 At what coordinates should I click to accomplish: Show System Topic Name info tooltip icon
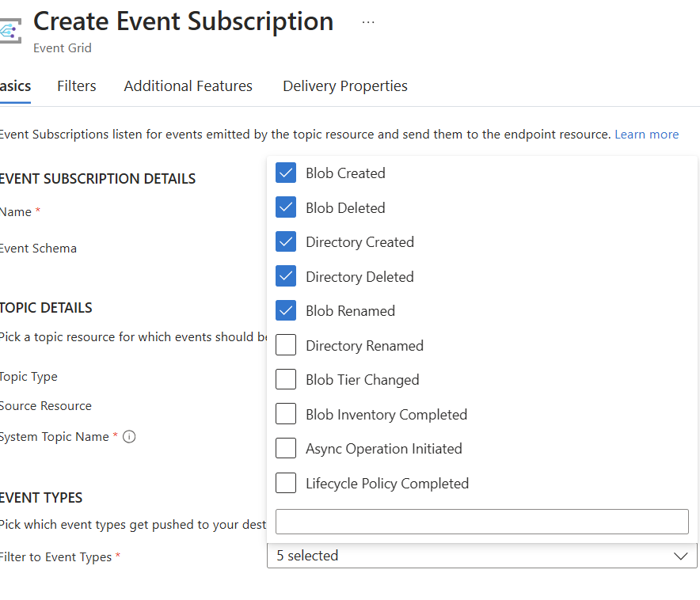129,436
